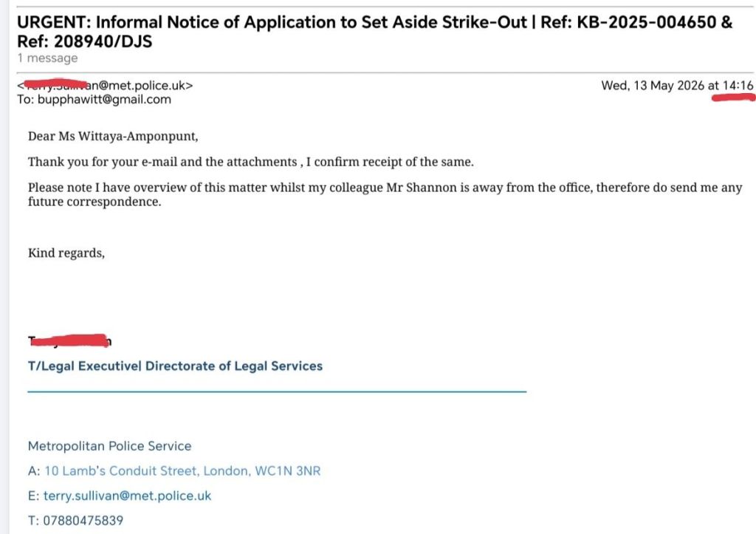Click the sender address ending met.police.uk
The image size is (756, 534).
[x=105, y=86]
